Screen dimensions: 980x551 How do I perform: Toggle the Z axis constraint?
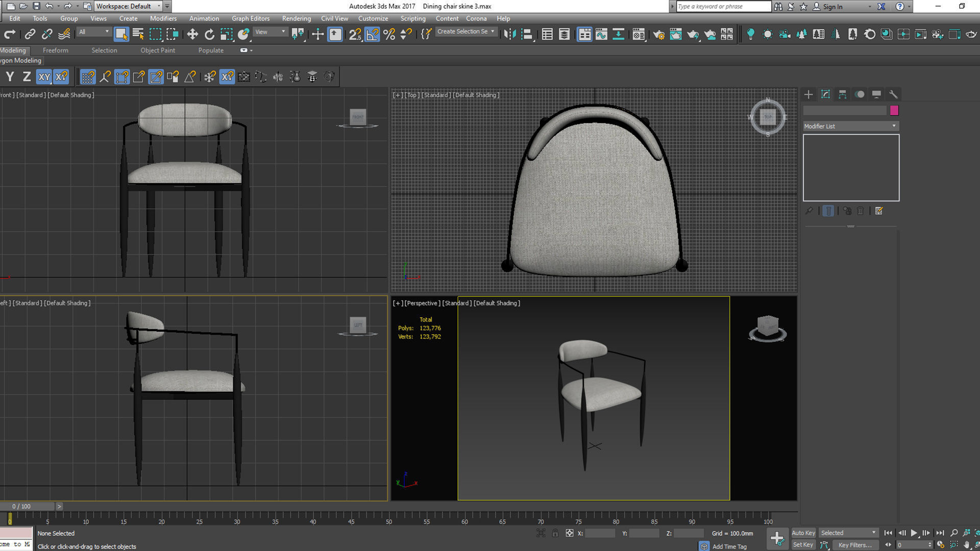pyautogui.click(x=27, y=77)
